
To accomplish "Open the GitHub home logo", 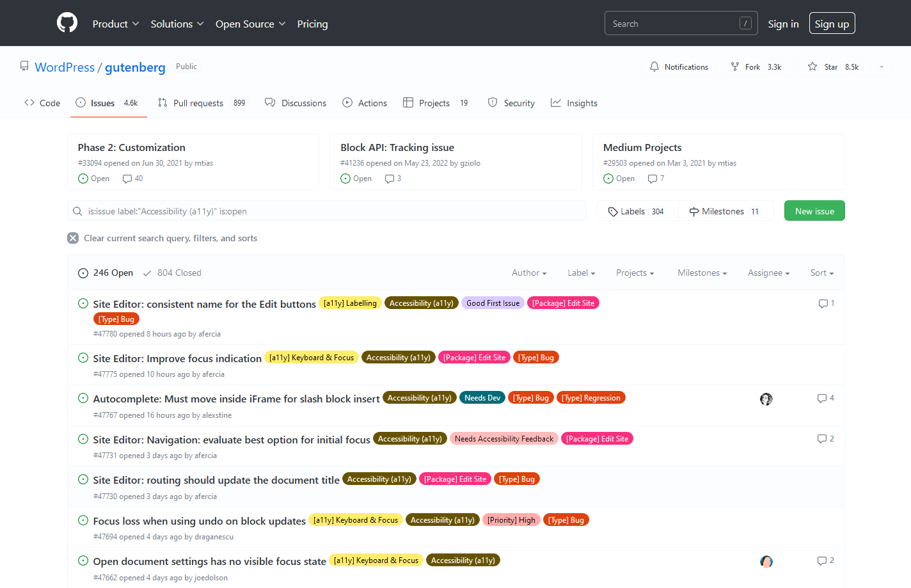I will click(x=67, y=23).
